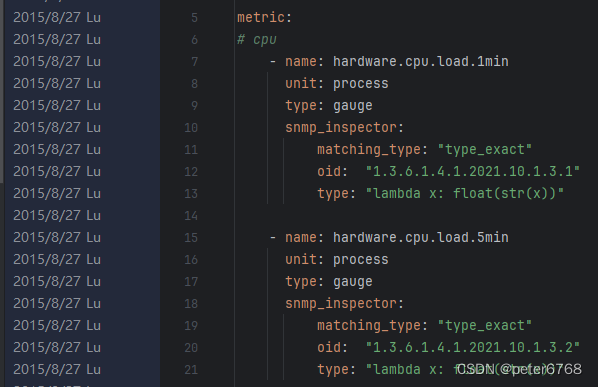Click gutter line number 12
Screen dimensions: 598x387
pyautogui.click(x=191, y=172)
